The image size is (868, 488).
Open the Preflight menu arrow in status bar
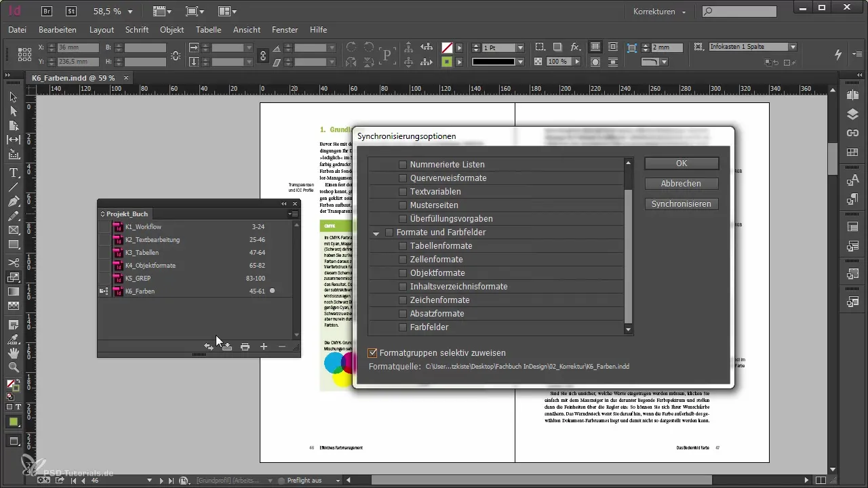pyautogui.click(x=338, y=481)
